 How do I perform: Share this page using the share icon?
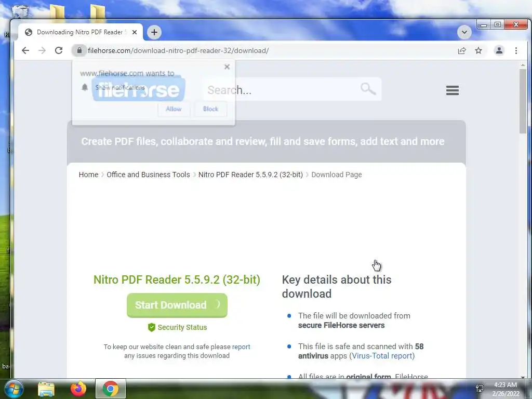(x=462, y=50)
